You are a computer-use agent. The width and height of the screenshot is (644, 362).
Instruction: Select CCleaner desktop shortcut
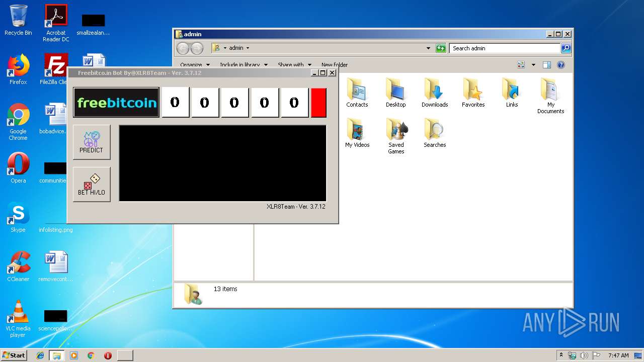pyautogui.click(x=18, y=266)
